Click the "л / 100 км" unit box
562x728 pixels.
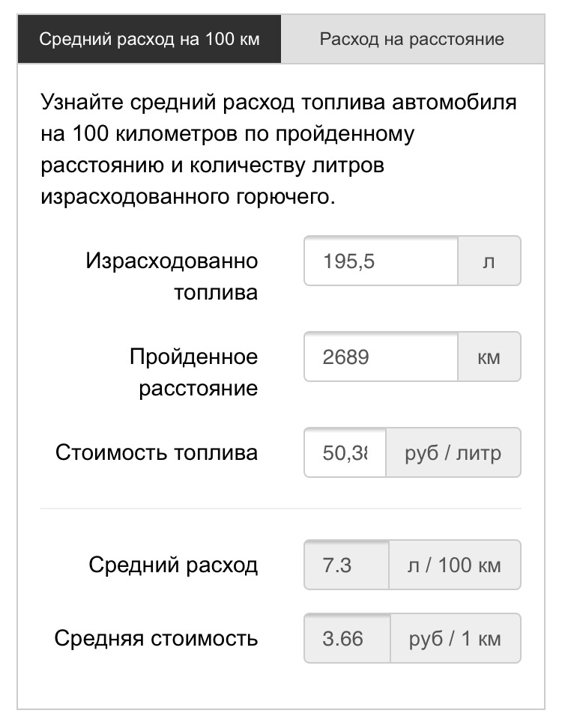point(454,565)
